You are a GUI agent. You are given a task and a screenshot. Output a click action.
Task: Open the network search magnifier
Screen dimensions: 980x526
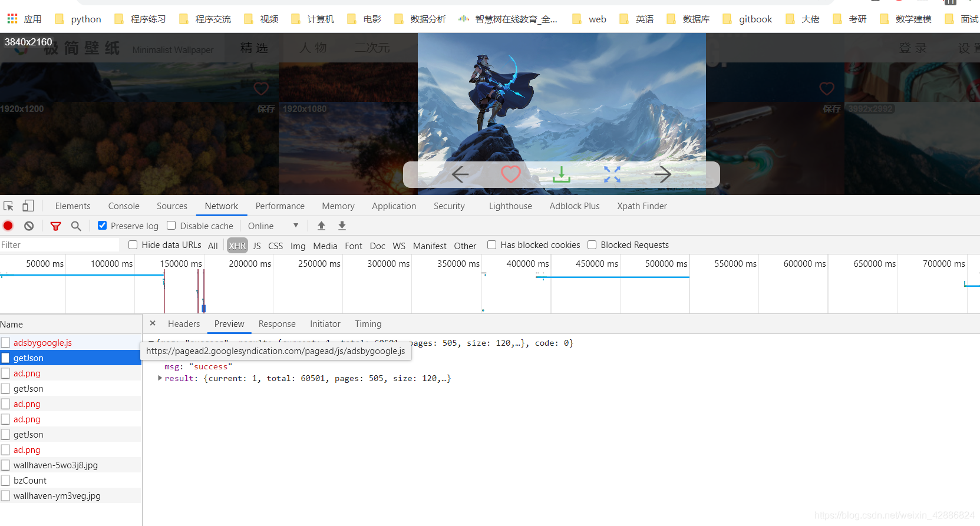click(76, 226)
